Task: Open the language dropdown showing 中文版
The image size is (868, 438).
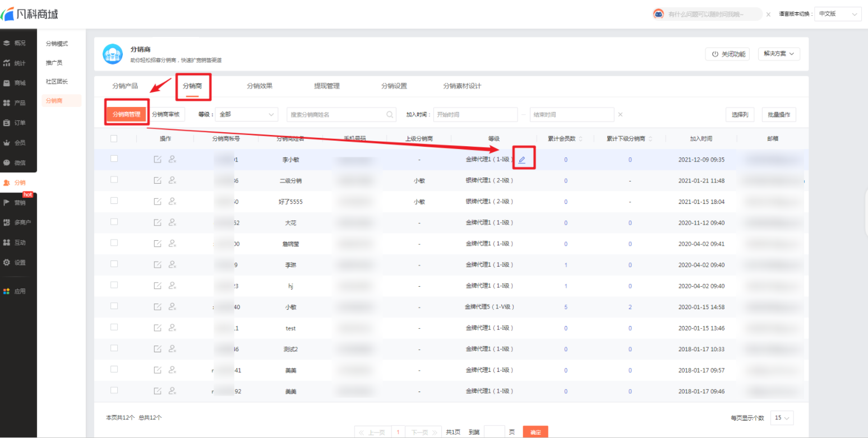Action: point(838,14)
